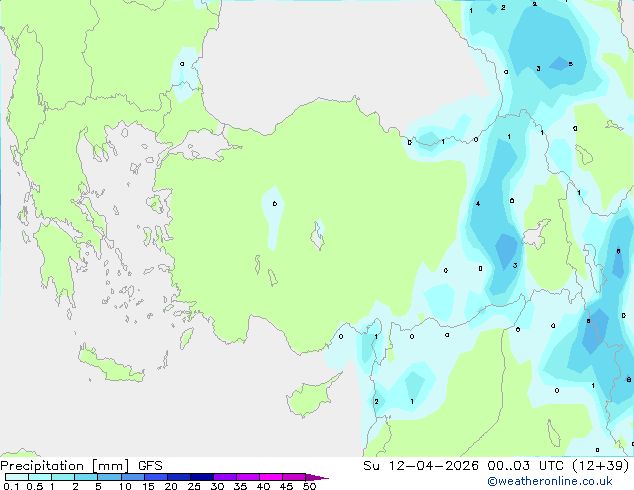Click the "45" legend scale label

point(286,486)
